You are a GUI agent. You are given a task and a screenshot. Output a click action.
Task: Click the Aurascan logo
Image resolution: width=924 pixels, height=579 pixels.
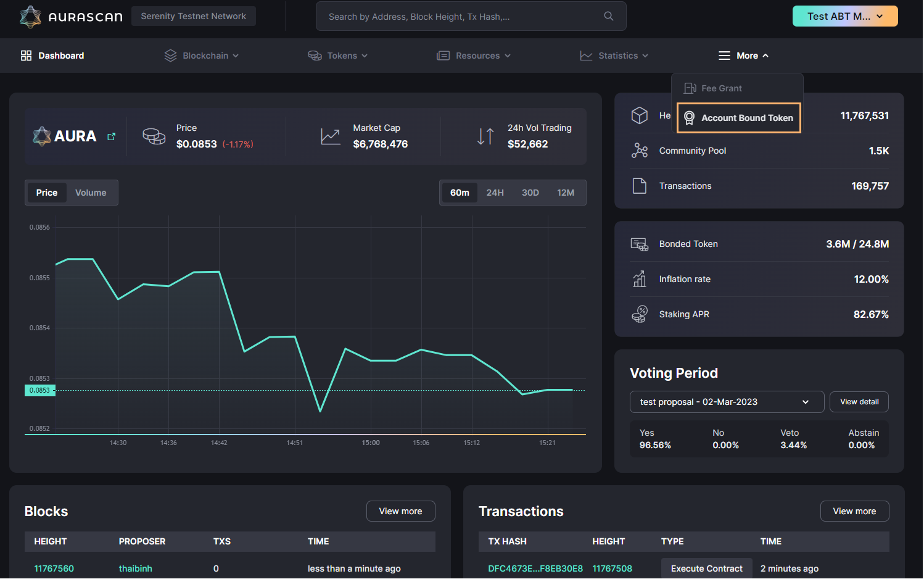tap(71, 17)
